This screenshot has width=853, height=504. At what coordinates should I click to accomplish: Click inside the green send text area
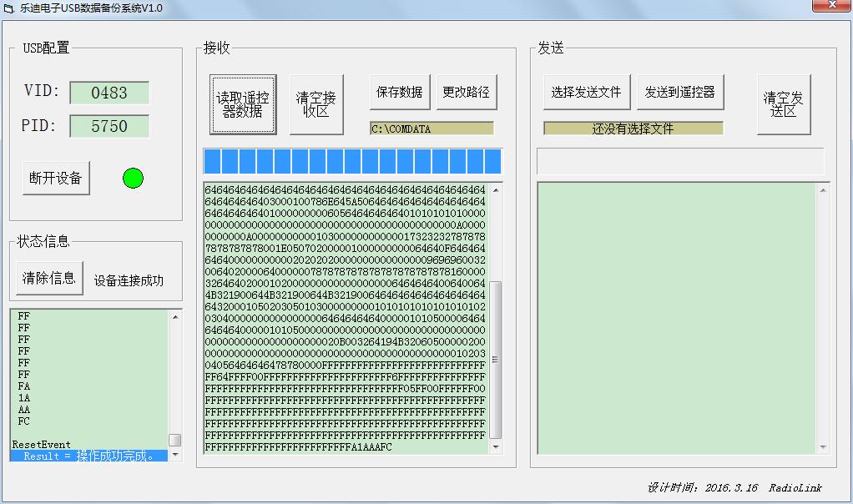(677, 318)
